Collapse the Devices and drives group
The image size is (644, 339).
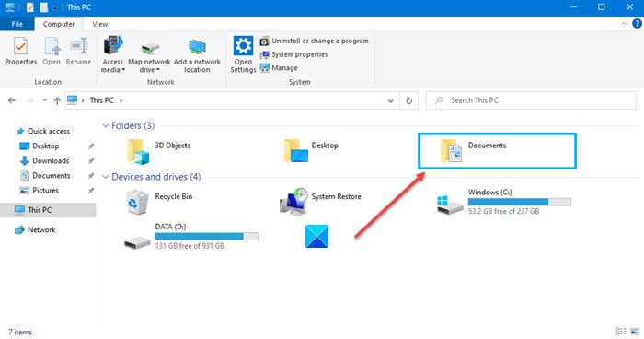point(106,177)
